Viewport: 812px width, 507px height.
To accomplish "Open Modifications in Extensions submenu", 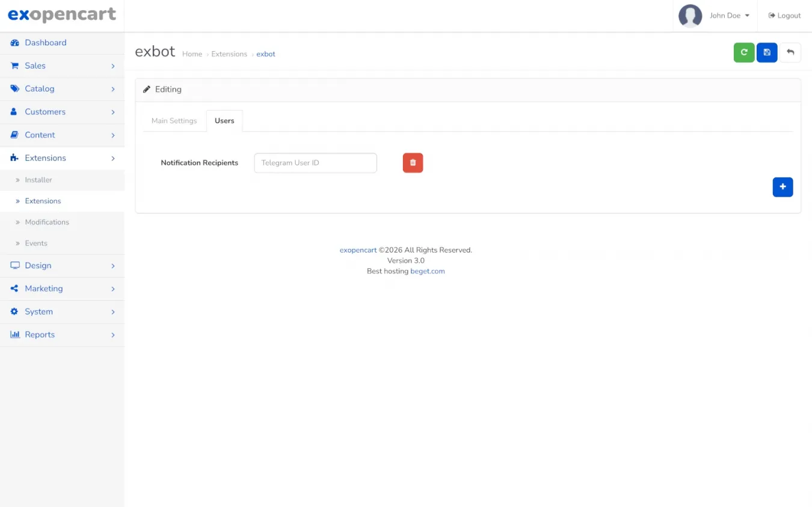I will tap(47, 222).
